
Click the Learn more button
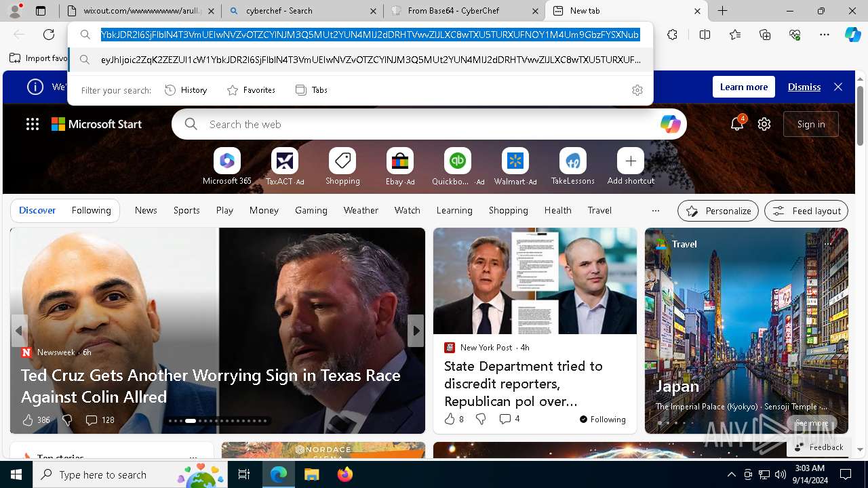pos(744,87)
